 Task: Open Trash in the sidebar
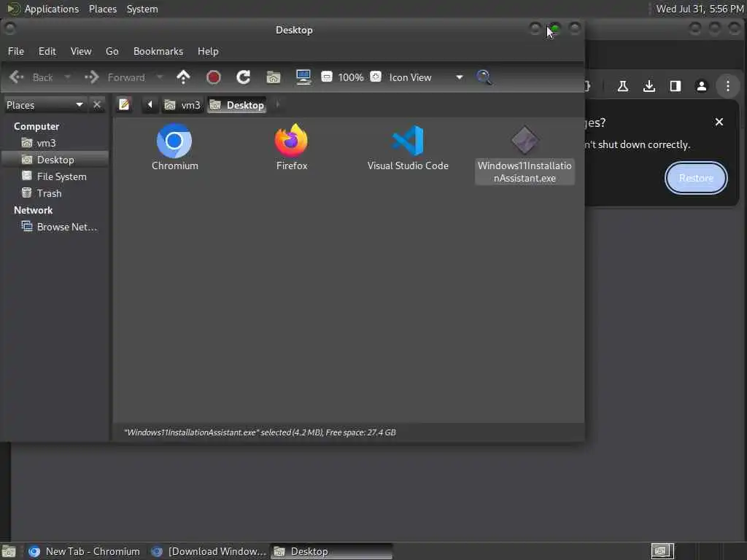[x=55, y=193]
